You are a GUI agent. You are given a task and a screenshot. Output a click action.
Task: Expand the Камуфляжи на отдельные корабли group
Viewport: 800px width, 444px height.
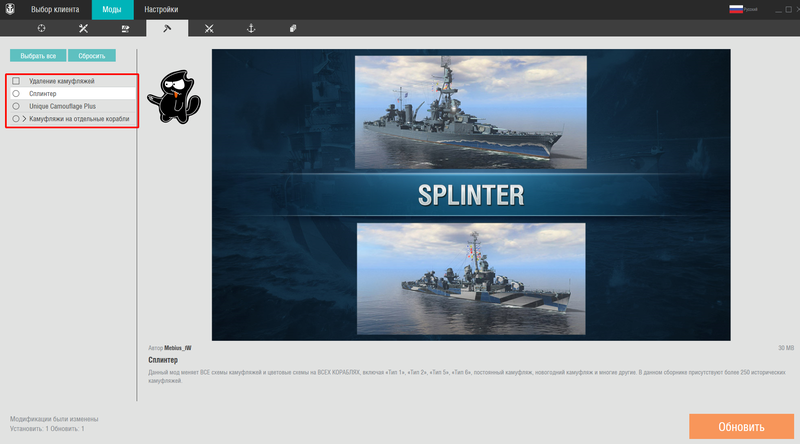coord(24,118)
